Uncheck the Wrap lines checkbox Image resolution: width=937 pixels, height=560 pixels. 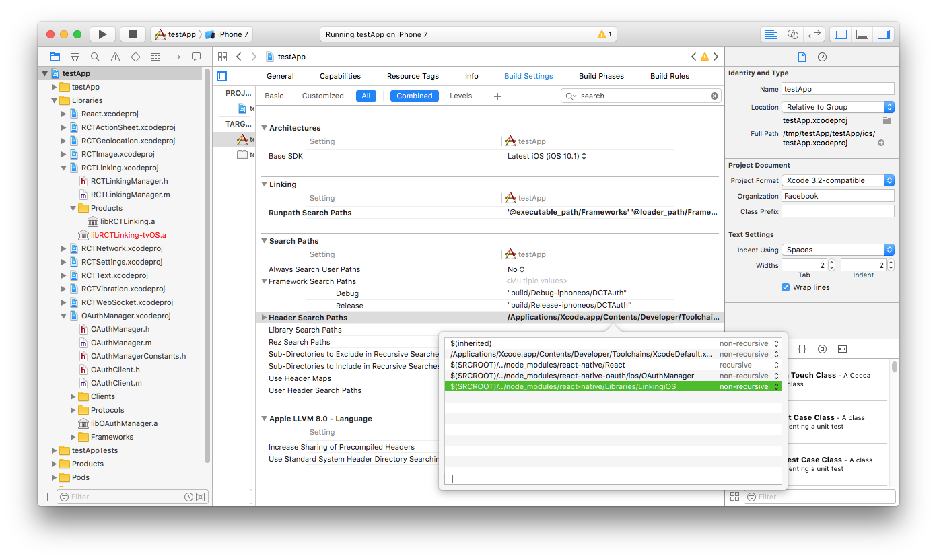(x=785, y=287)
